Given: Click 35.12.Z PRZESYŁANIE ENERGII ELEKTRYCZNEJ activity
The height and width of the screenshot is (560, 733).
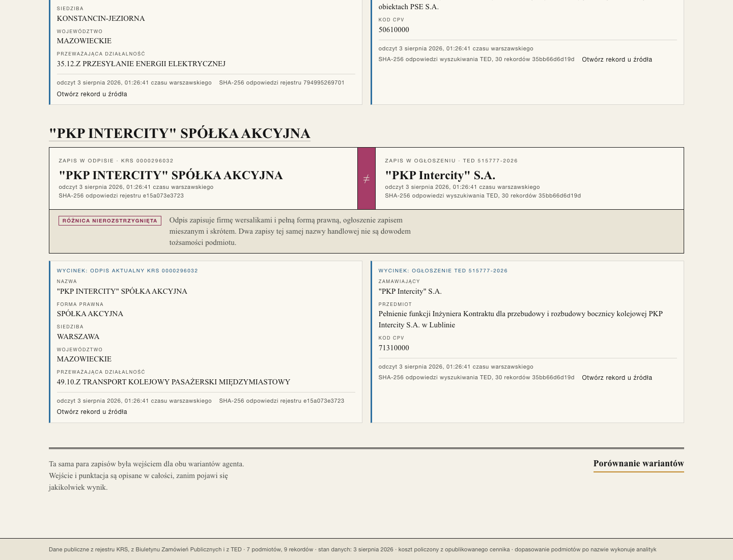Looking at the screenshot, I should point(141,64).
